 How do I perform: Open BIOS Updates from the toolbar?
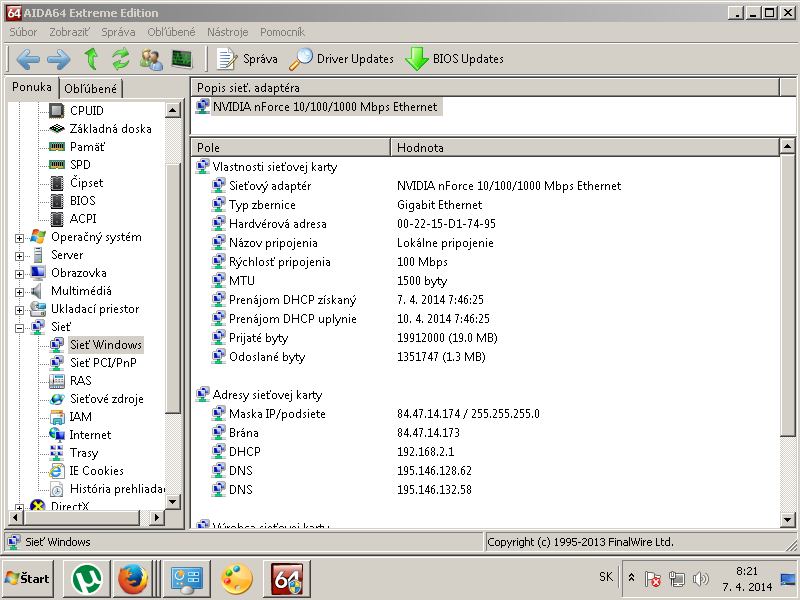pos(454,59)
